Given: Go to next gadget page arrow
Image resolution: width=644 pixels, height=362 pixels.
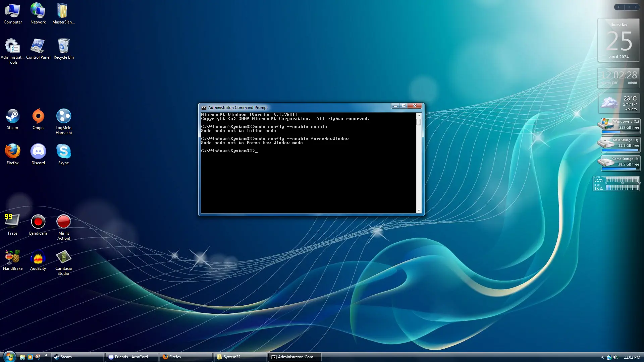Looking at the screenshot, I should pyautogui.click(x=636, y=7).
